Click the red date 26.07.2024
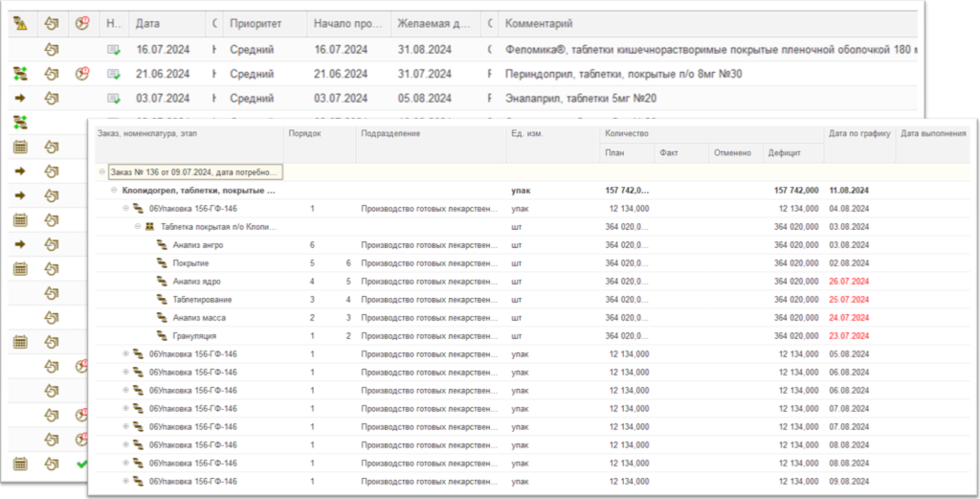980x499 pixels. pyautogui.click(x=849, y=282)
